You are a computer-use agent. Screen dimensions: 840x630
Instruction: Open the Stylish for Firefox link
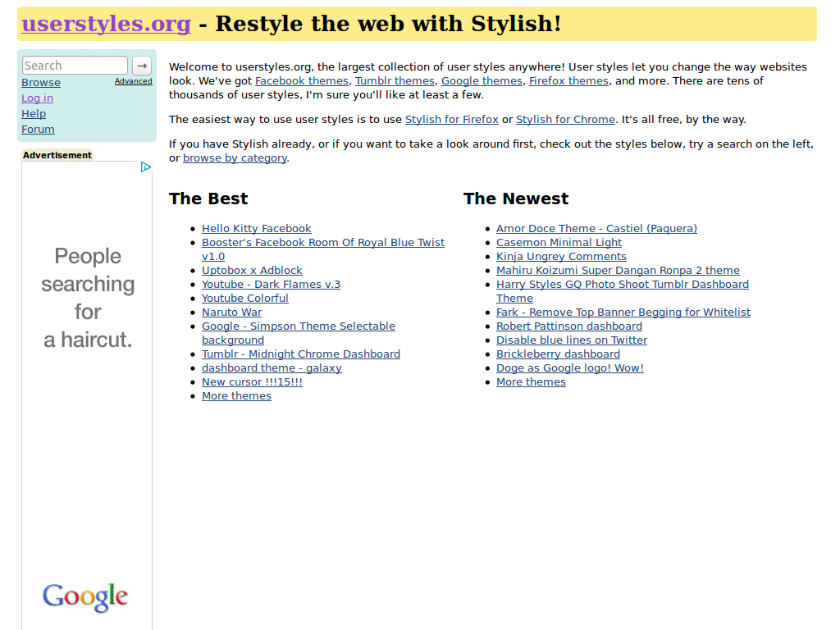pyautogui.click(x=452, y=120)
